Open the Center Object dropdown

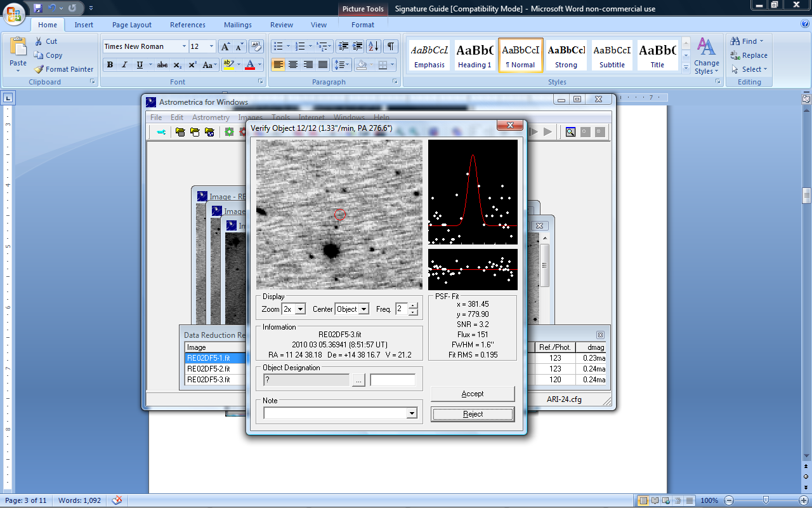coord(363,309)
